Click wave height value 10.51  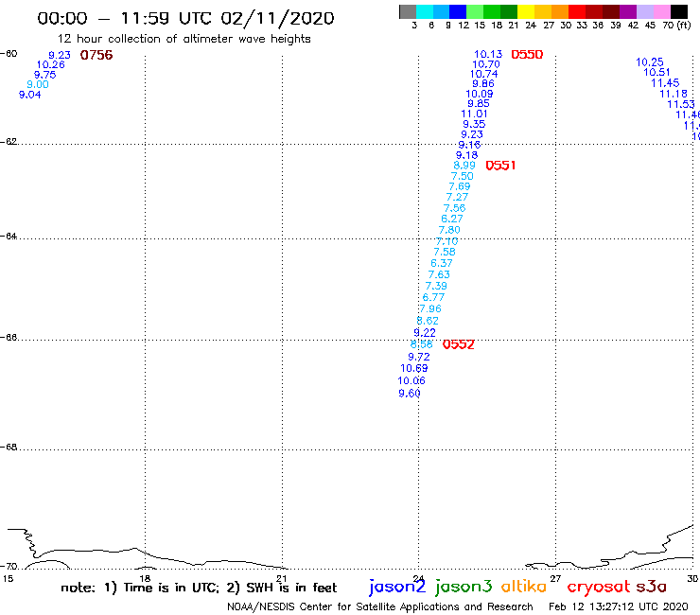[656, 72]
